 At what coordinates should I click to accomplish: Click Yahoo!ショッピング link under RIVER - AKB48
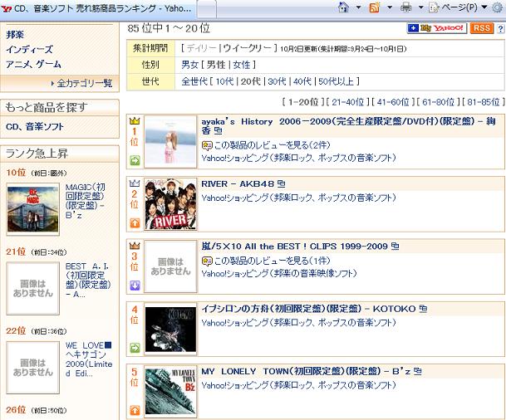(298, 198)
